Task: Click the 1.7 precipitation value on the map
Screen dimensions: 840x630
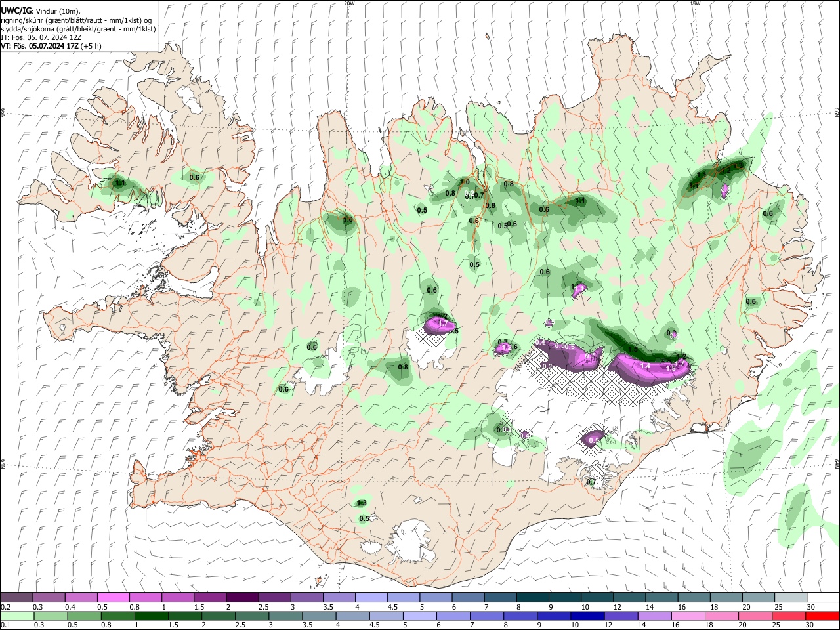Action: click(x=442, y=324)
